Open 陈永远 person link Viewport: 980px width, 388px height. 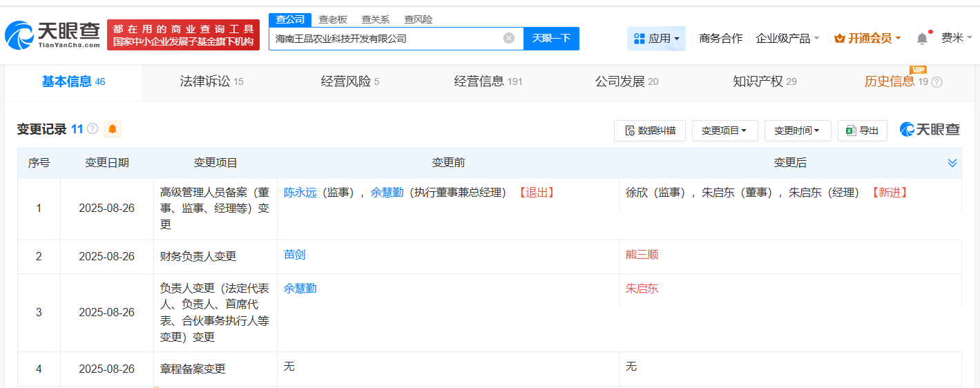click(x=300, y=193)
